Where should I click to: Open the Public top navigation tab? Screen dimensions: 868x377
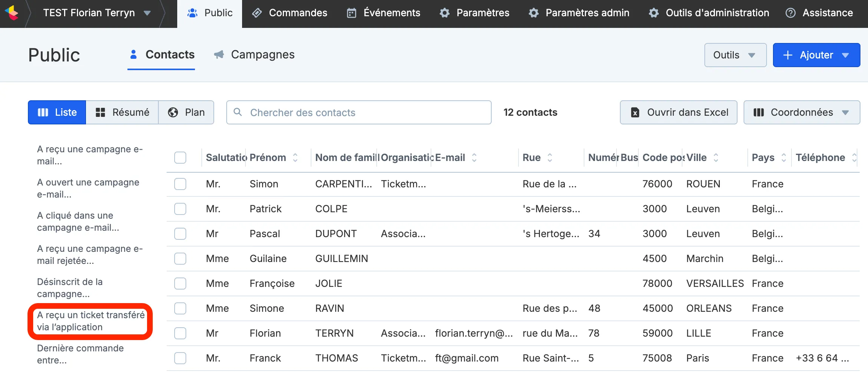coord(210,14)
